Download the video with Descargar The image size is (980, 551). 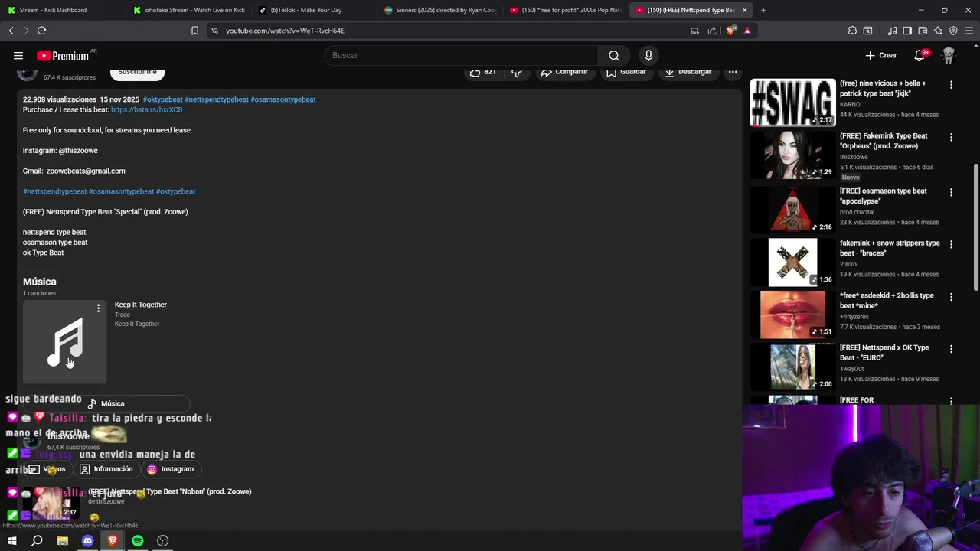[688, 72]
